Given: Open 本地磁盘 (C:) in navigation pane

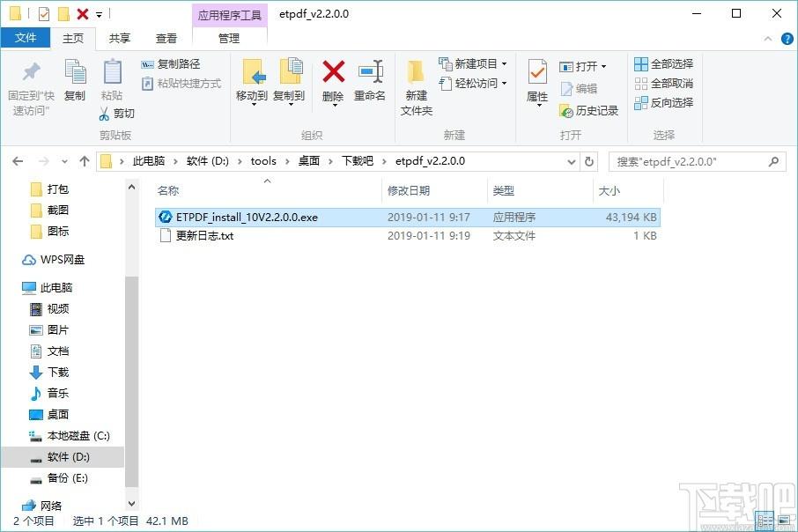Looking at the screenshot, I should coord(70,436).
